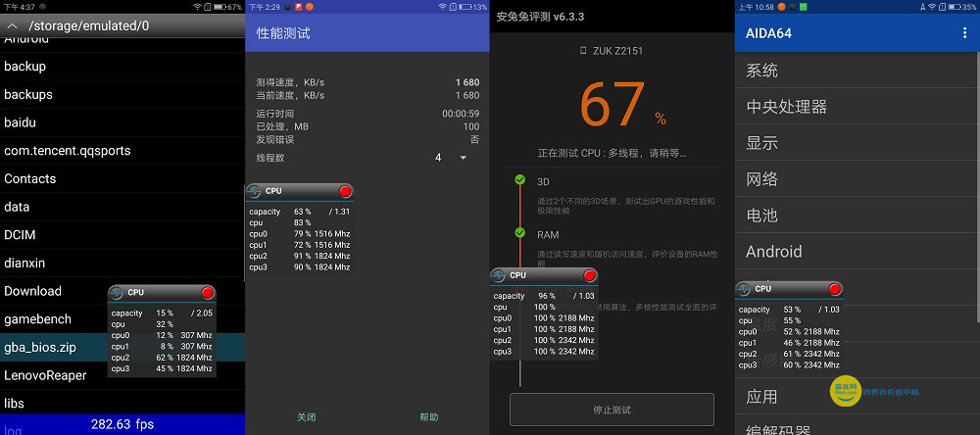
Task: Tap the 停止测试 button
Action: click(x=612, y=410)
